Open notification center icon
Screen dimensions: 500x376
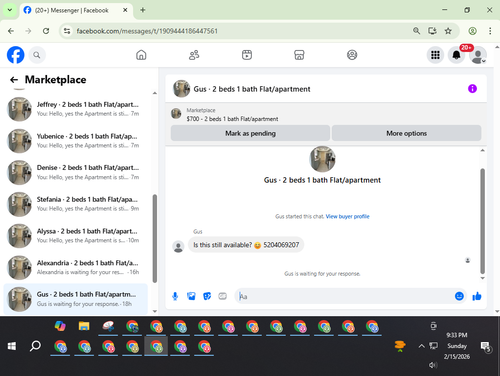[x=485, y=347]
